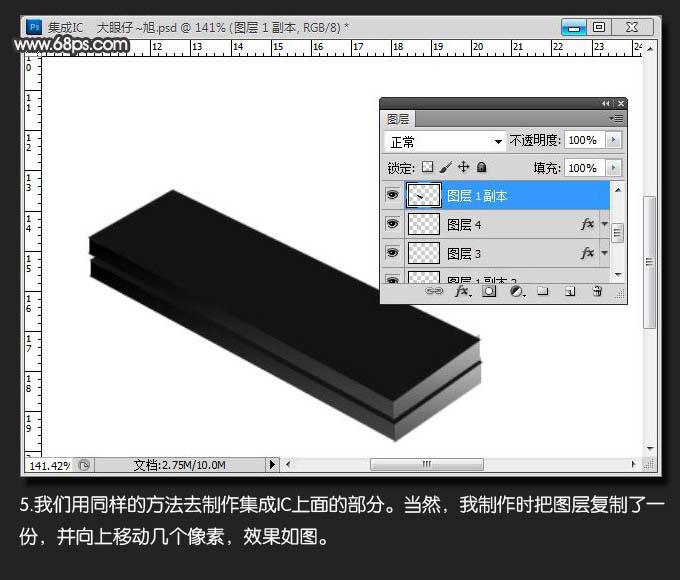Expand effects of 图层 3
The width and height of the screenshot is (680, 580).
(x=605, y=253)
